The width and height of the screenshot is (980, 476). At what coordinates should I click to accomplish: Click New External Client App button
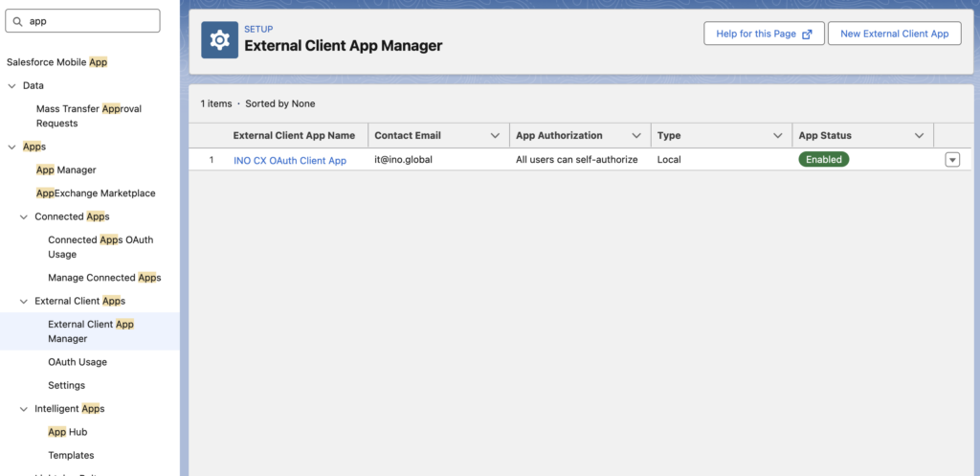[x=894, y=34]
